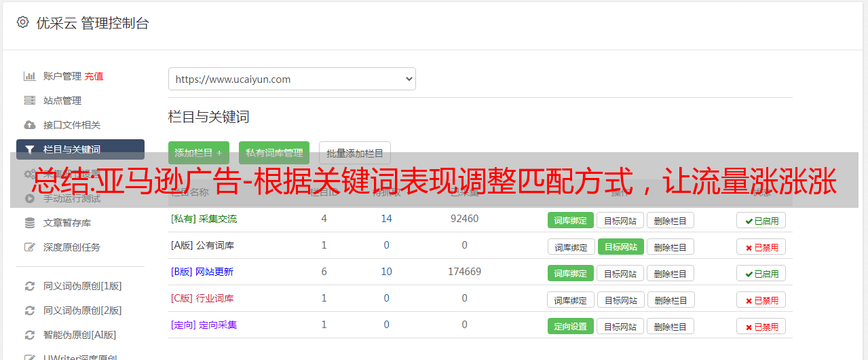Image resolution: width=868 pixels, height=360 pixels.
Task: Toggle 已禁用 status for 公有词库 row
Action: [761, 247]
